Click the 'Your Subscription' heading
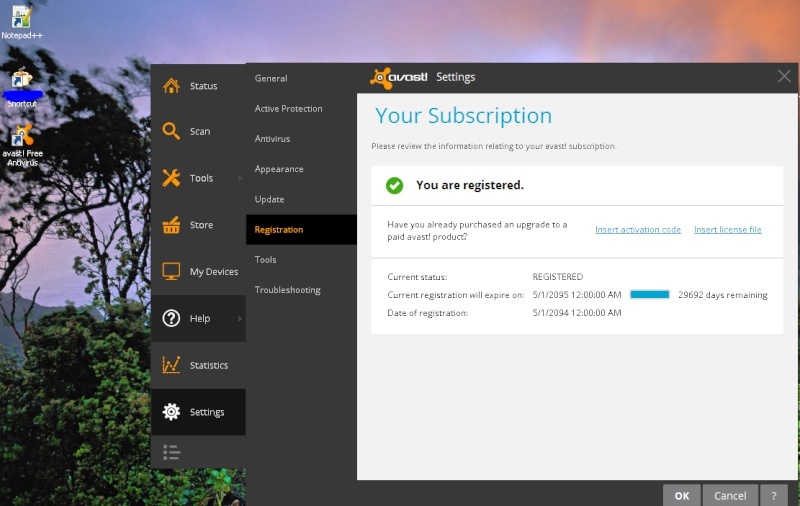The image size is (800, 506). [x=463, y=116]
